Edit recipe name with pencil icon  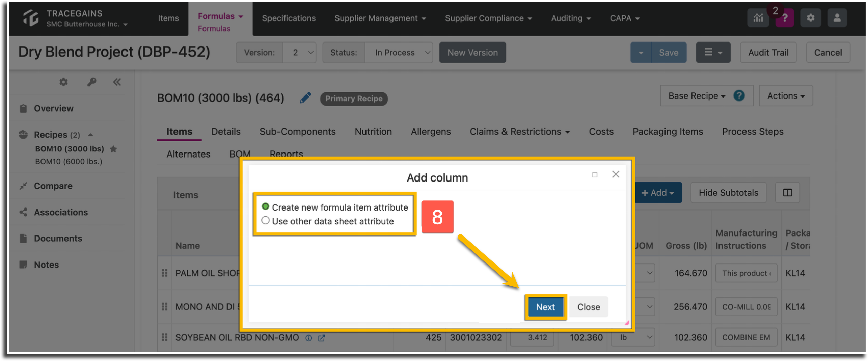pyautogui.click(x=305, y=98)
